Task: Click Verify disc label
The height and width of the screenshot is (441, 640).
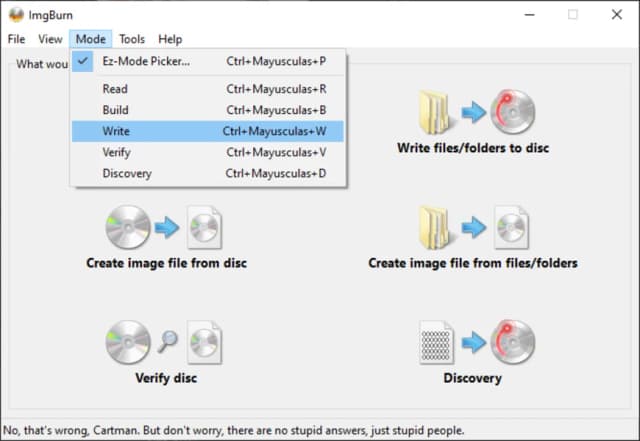Action: click(166, 378)
